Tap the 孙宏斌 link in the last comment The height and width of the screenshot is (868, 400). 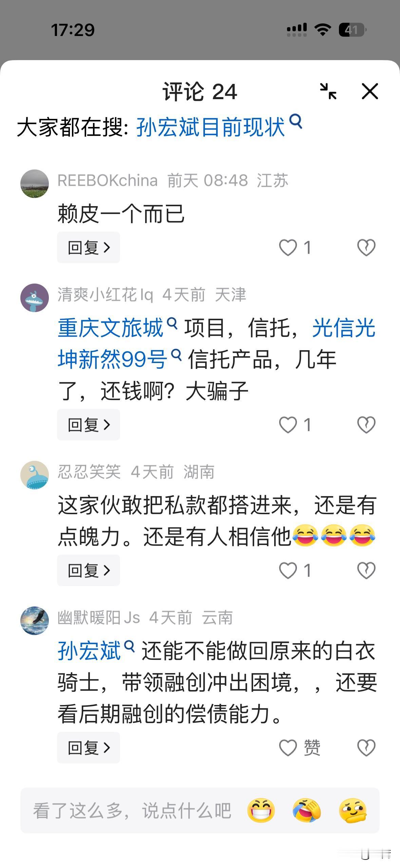96,651
